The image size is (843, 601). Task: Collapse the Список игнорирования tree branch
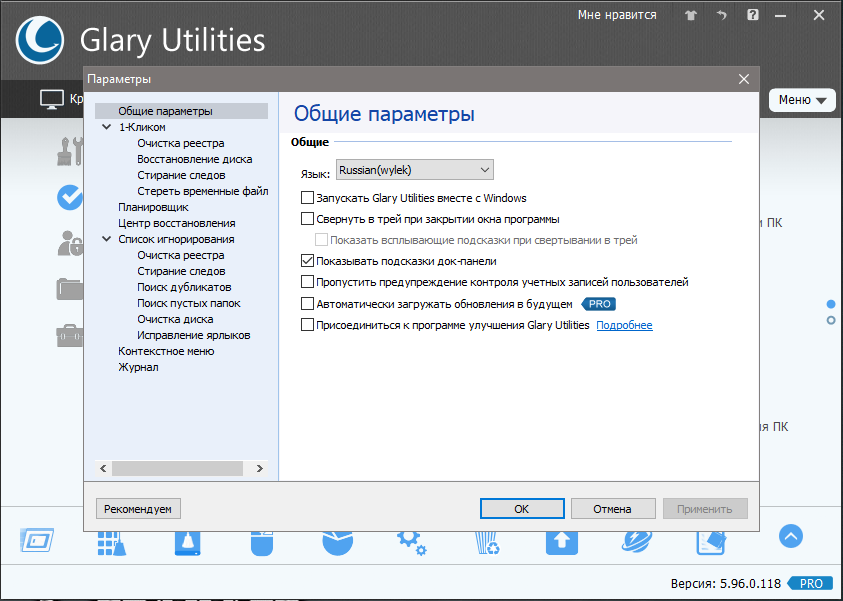(106, 239)
